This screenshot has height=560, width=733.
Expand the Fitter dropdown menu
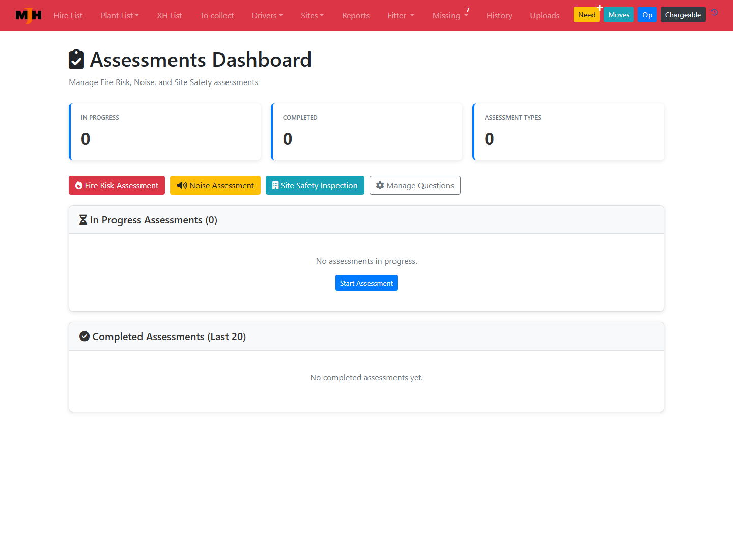coord(401,15)
